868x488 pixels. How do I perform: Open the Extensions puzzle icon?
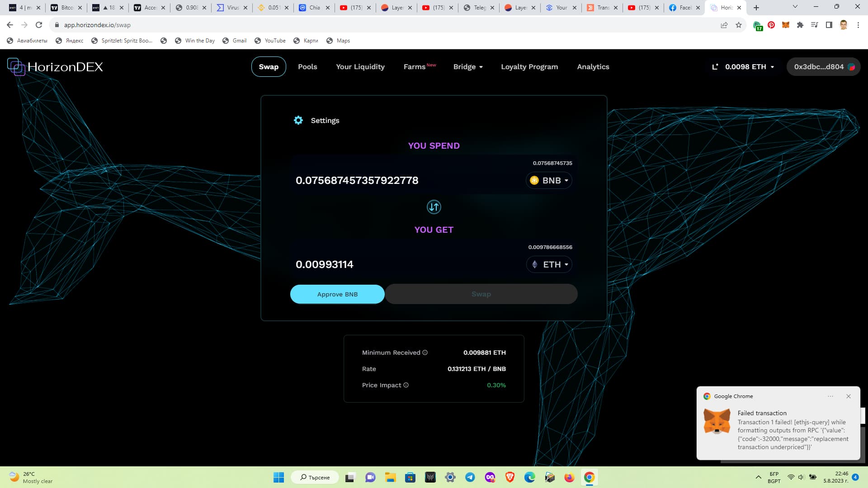(800, 25)
